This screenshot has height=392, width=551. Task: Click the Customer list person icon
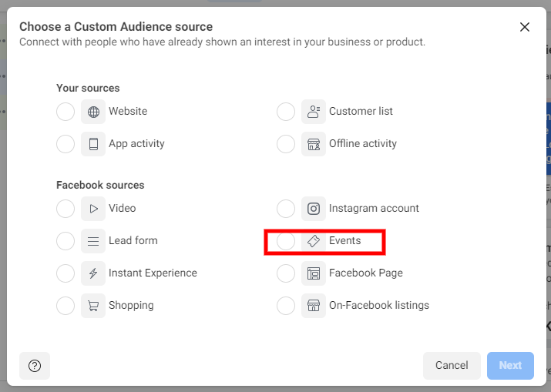tap(314, 112)
